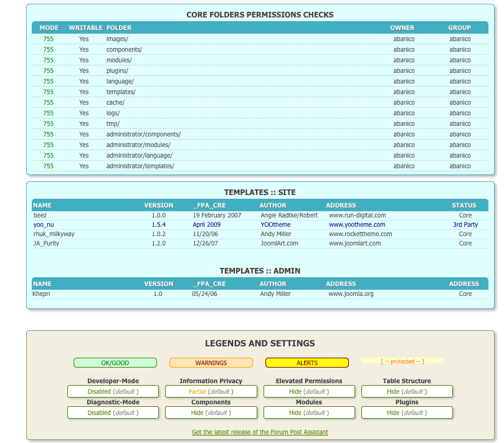The width and height of the screenshot is (504, 443).
Task: Click administrator/templates/ folder entry
Action: tap(140, 166)
